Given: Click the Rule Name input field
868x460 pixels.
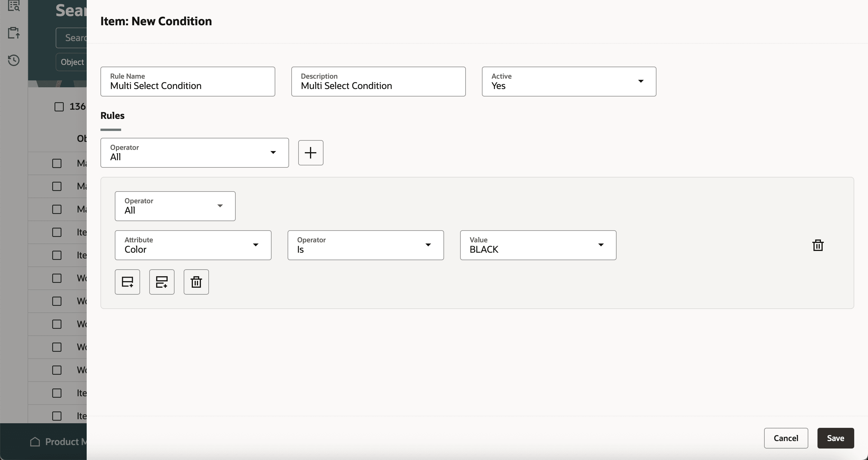Looking at the screenshot, I should pos(188,85).
